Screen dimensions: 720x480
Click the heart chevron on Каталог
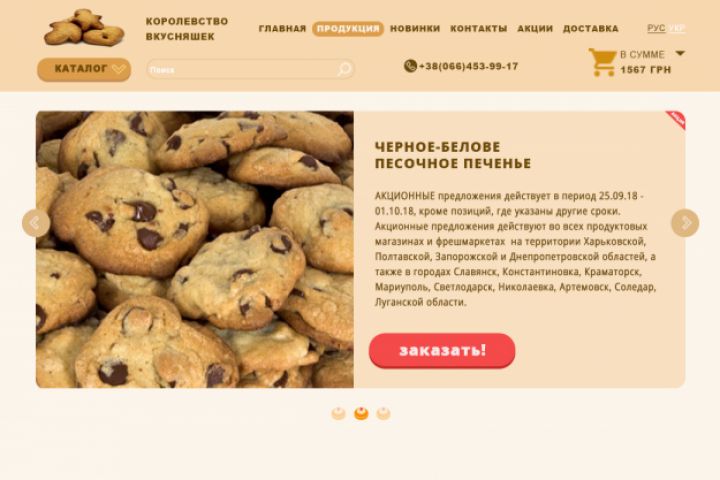point(118,69)
